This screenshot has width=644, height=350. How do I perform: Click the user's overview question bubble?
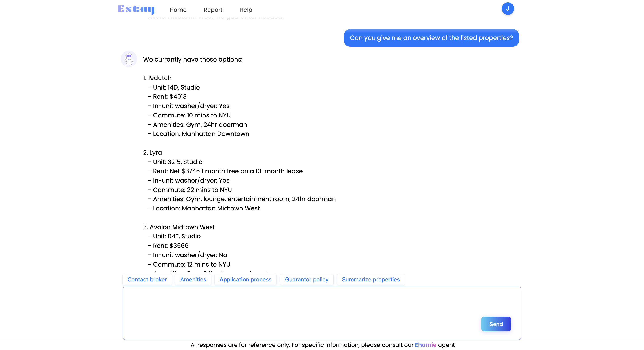431,38
